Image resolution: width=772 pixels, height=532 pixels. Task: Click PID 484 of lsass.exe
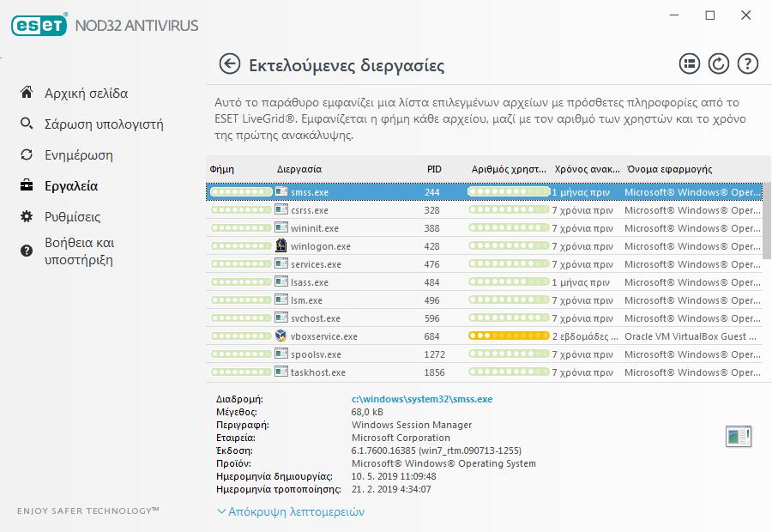click(x=431, y=282)
